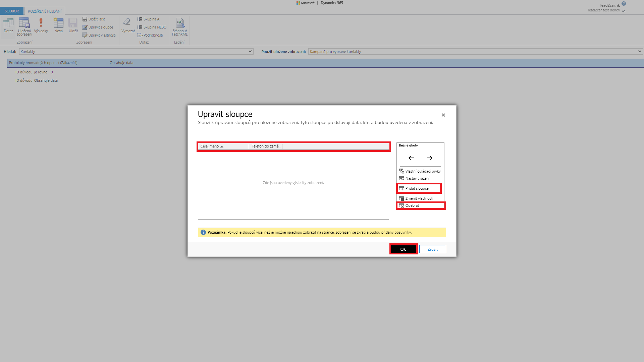Click the Zrušit button

(432, 249)
